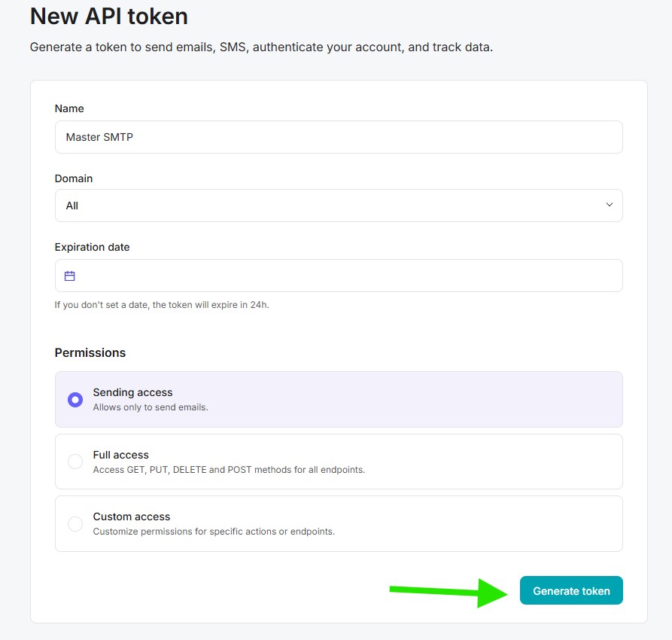Click the Allows only to send emails description
This screenshot has width=672, height=640.
point(151,407)
